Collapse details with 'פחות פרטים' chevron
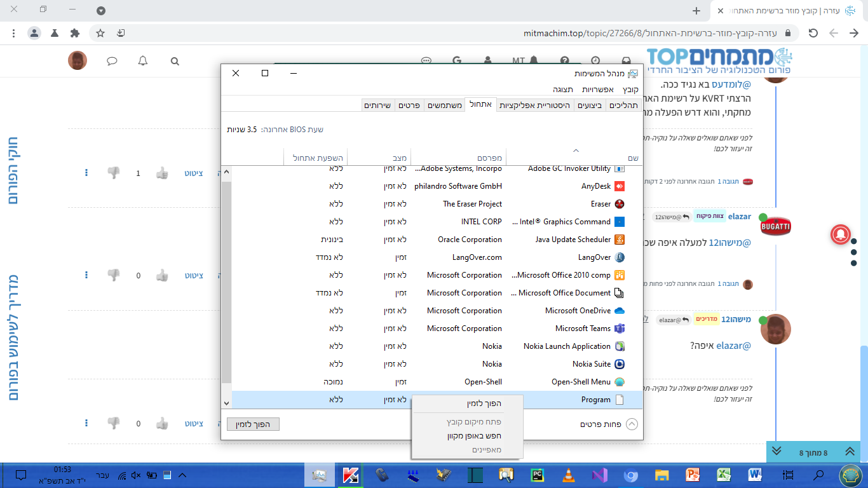Image resolution: width=868 pixels, height=488 pixels. [632, 424]
